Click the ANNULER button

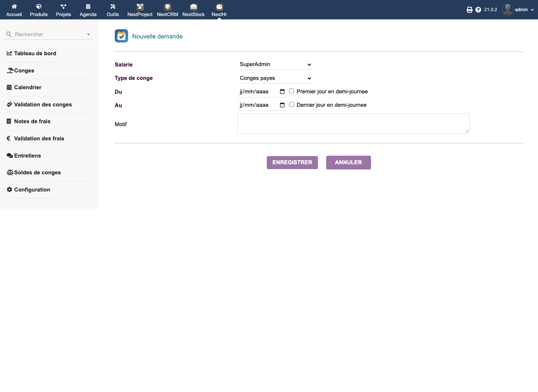[349, 162]
